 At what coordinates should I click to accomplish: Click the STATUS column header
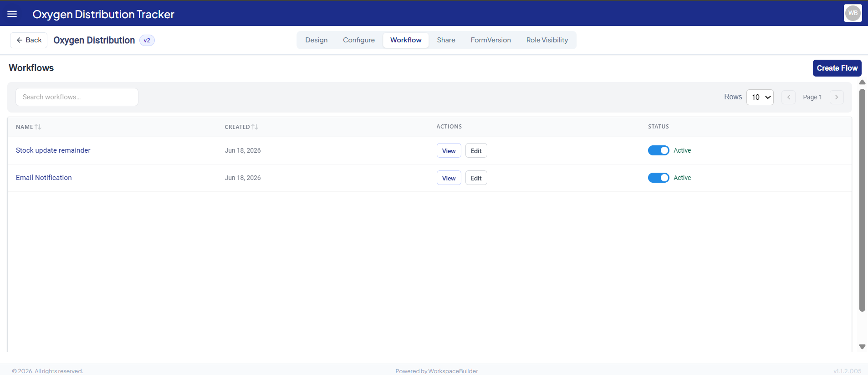658,127
